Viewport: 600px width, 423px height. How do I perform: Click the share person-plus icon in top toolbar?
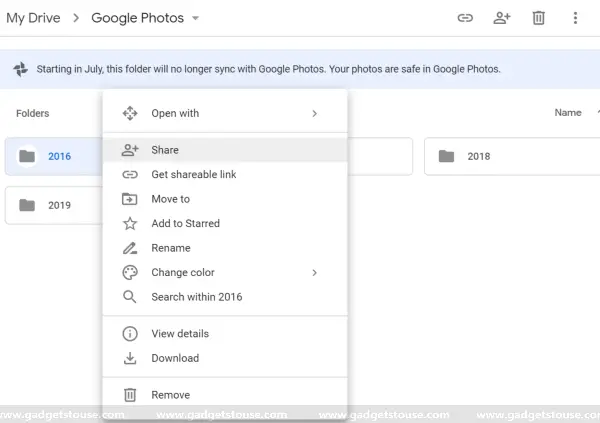(502, 18)
